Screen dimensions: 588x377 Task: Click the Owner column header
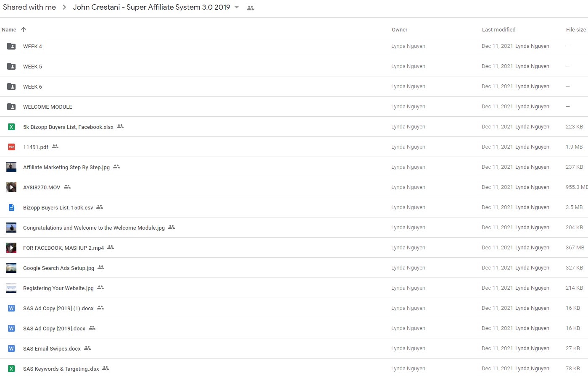pos(400,29)
